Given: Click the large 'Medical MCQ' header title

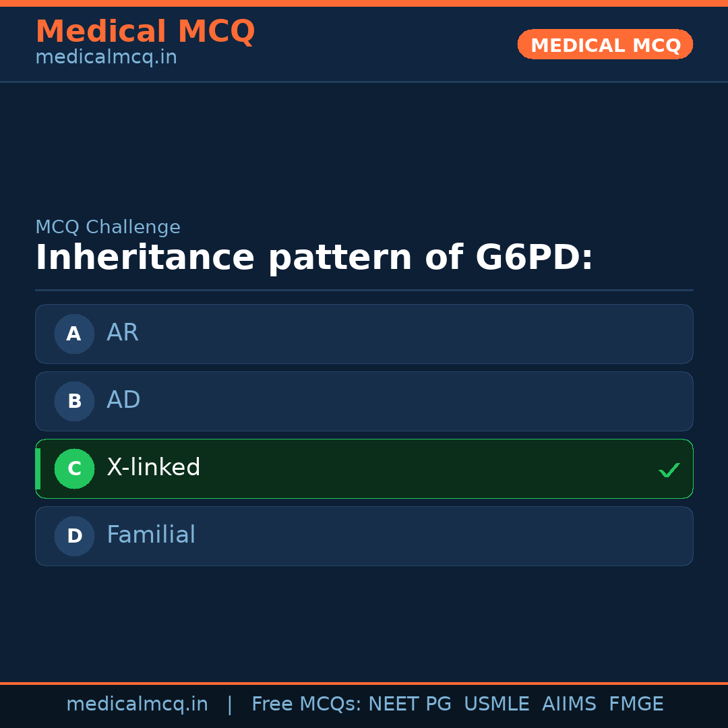Looking at the screenshot, I should pyautogui.click(x=145, y=32).
